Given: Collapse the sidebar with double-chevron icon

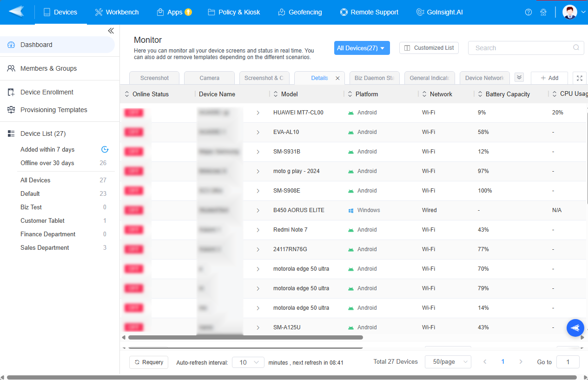Looking at the screenshot, I should 111,31.
